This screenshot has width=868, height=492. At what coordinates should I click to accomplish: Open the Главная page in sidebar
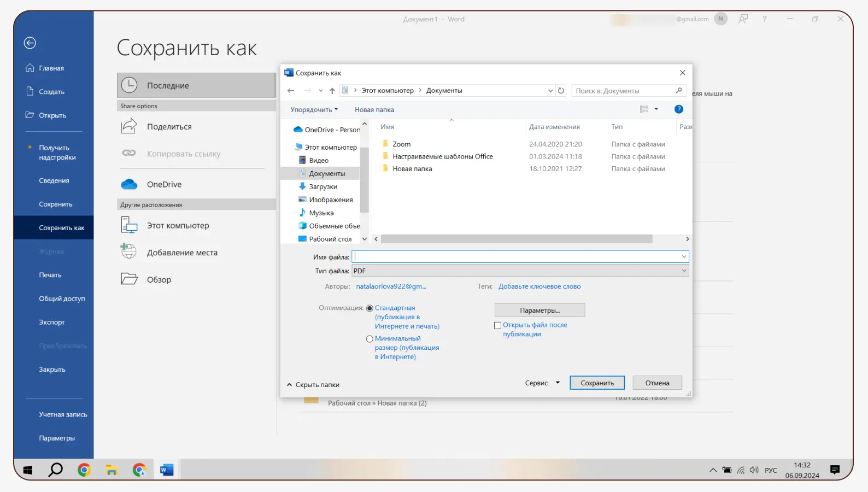point(45,68)
